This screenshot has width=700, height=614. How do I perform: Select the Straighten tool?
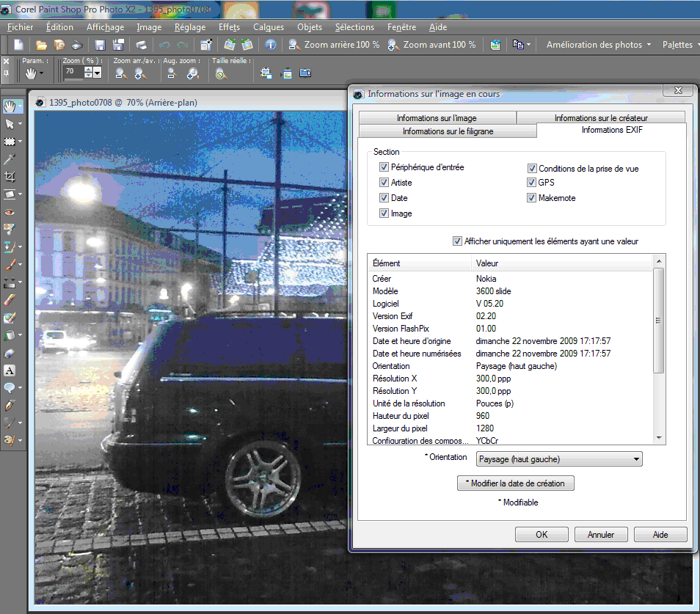point(10,194)
